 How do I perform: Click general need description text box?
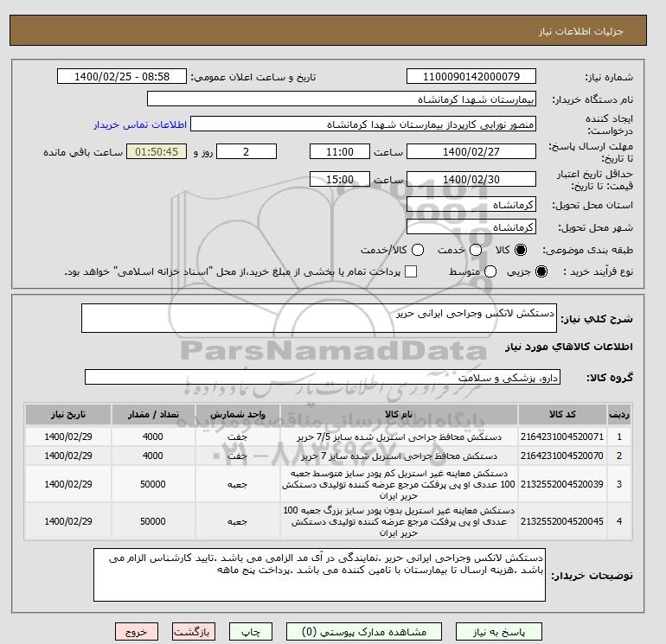[319, 318]
